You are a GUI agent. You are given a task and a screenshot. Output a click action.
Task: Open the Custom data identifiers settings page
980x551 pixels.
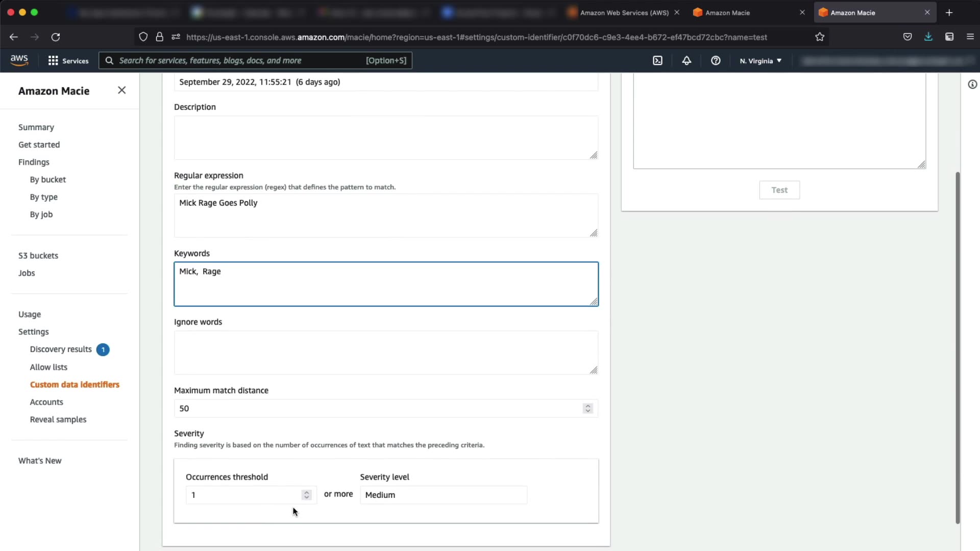click(x=75, y=385)
